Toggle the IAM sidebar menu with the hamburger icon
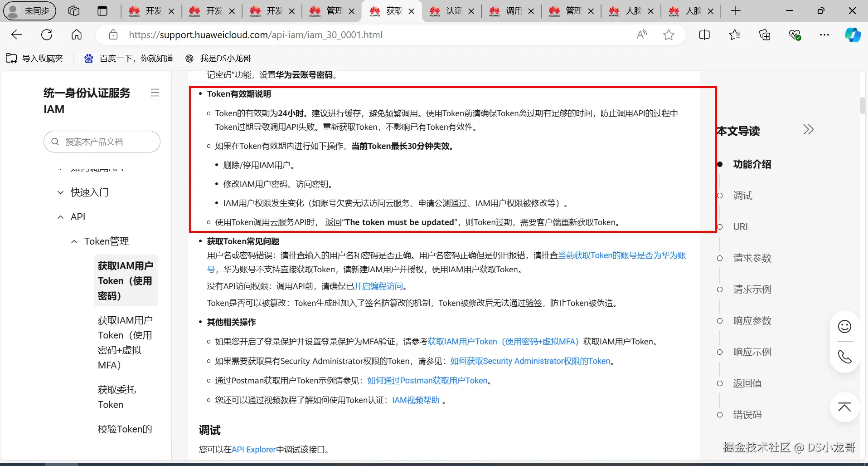 (x=155, y=93)
